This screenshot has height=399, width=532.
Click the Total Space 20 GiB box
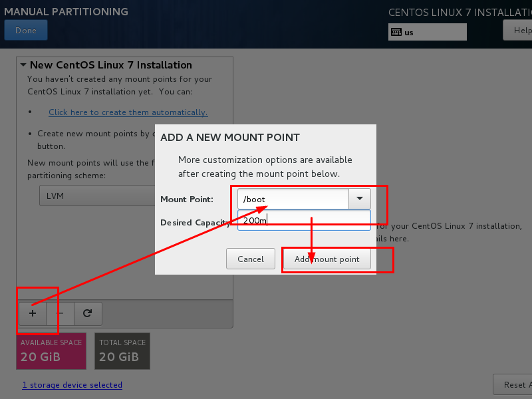122,351
